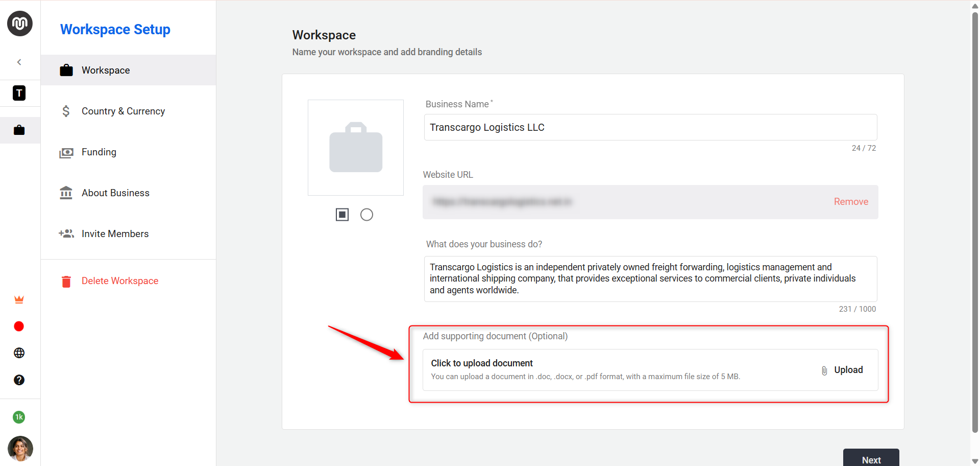Click the Next button

click(x=871, y=458)
